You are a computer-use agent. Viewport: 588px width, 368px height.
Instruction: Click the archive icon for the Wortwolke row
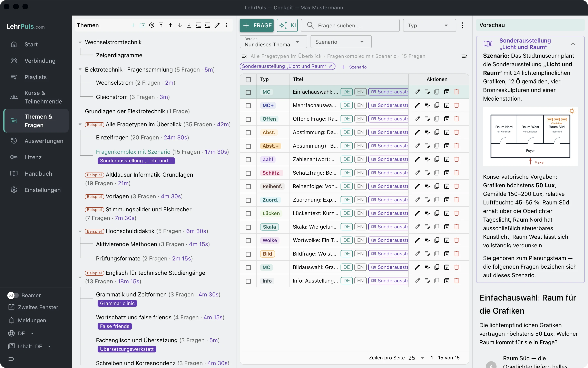447,240
